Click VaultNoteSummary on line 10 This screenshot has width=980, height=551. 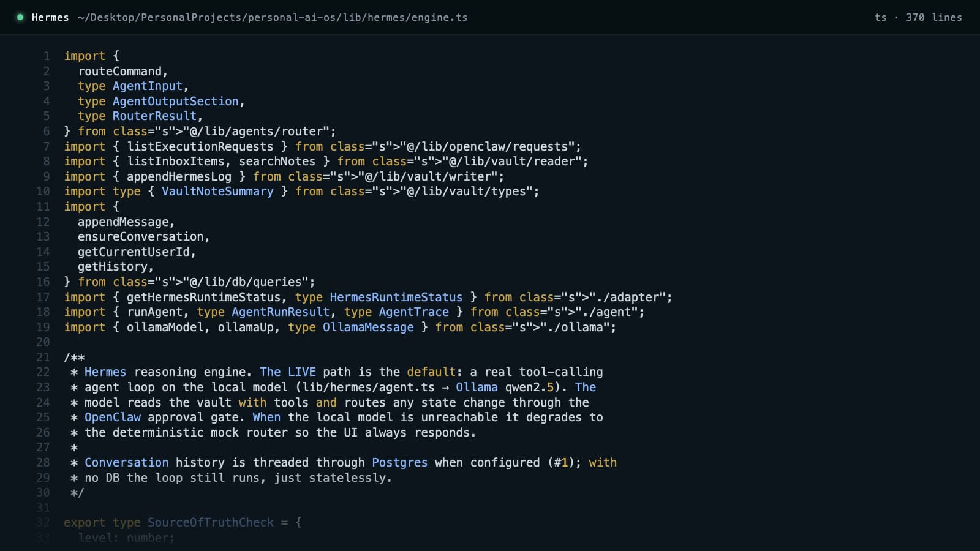217,191
